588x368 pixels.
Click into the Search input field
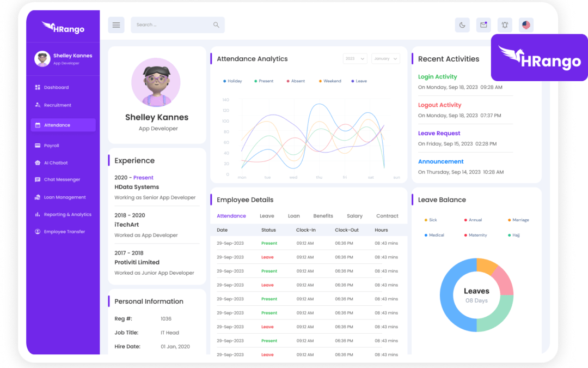[171, 25]
